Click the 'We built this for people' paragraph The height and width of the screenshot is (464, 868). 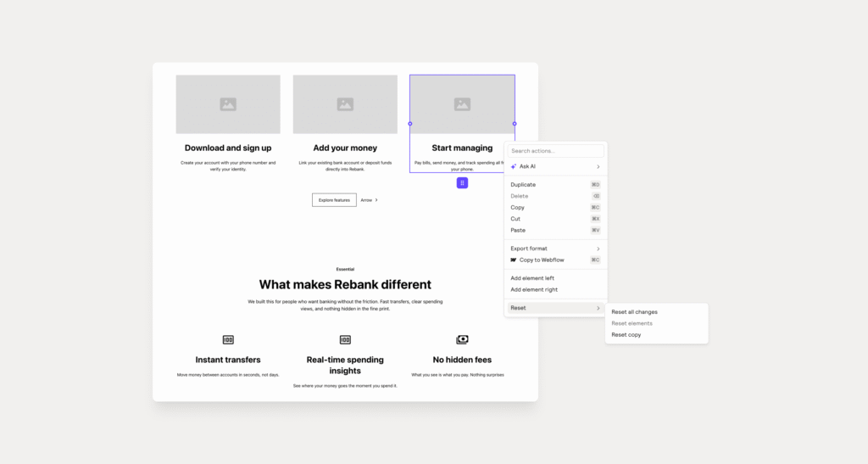coord(345,305)
